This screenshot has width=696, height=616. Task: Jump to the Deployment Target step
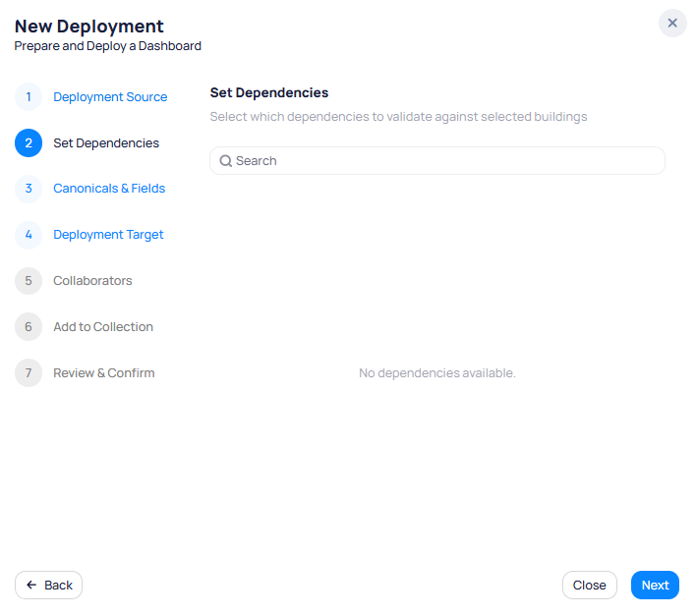coord(108,235)
